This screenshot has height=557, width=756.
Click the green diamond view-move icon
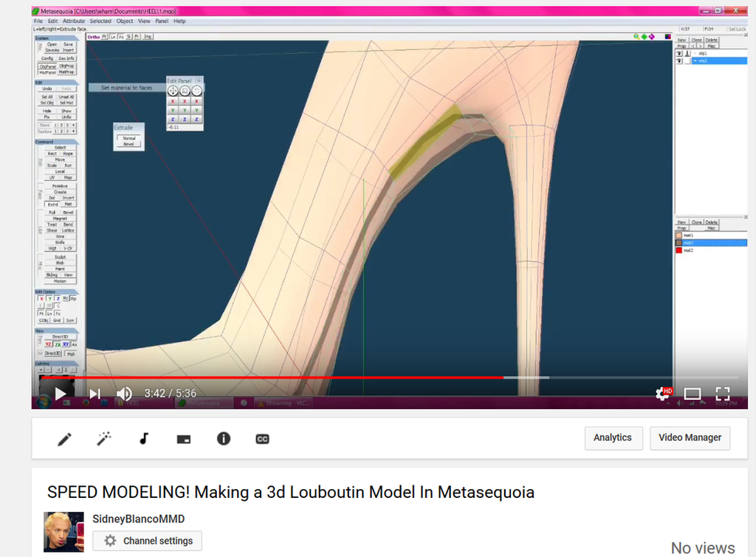pos(644,37)
